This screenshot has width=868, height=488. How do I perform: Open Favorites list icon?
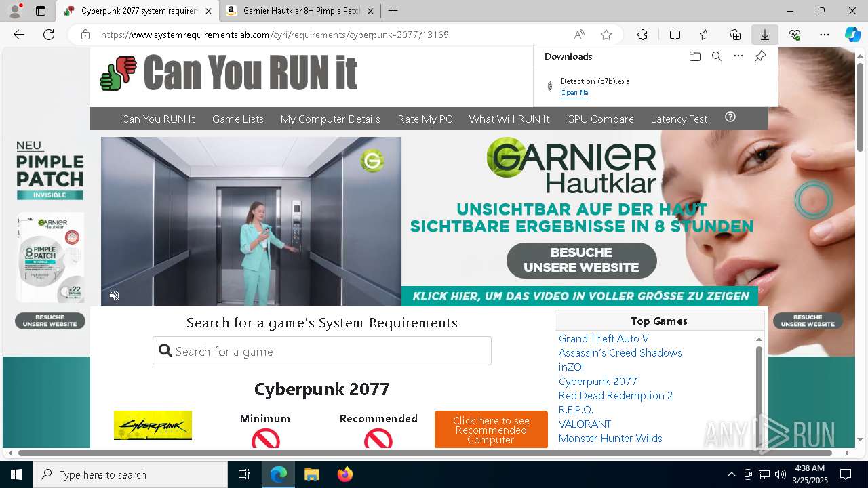click(705, 35)
